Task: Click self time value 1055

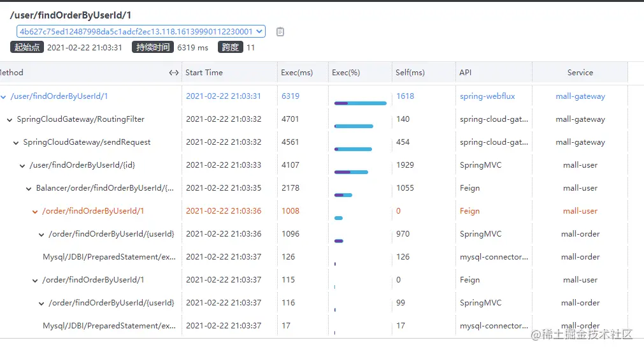Action: pos(405,188)
